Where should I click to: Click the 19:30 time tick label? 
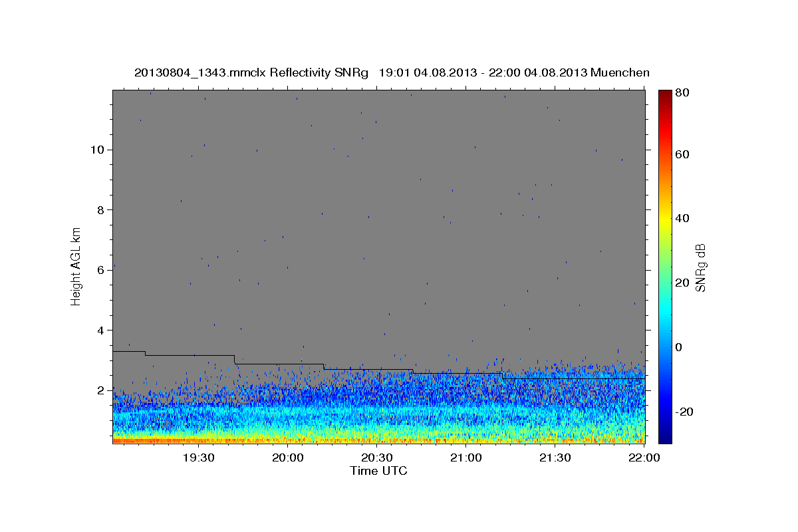click(199, 458)
